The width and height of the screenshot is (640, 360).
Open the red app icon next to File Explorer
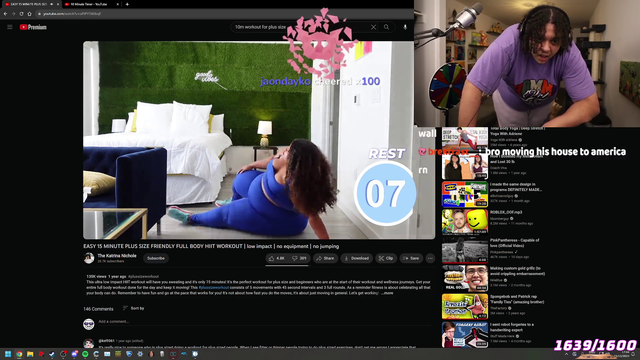pos(41,354)
